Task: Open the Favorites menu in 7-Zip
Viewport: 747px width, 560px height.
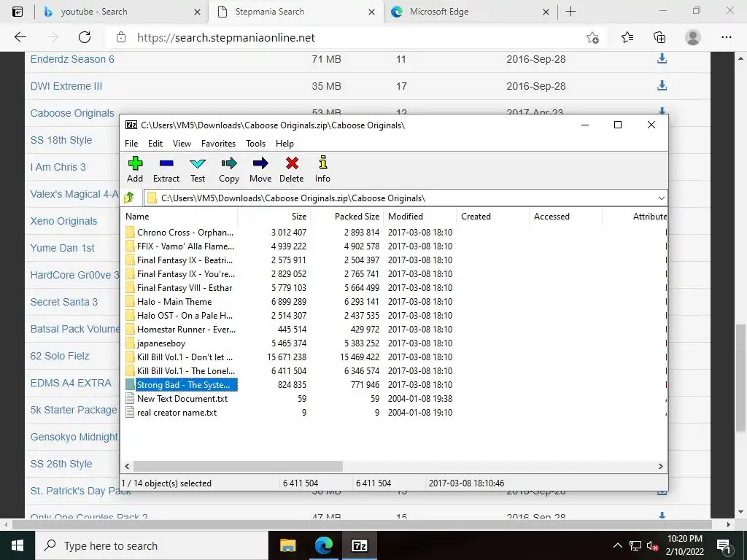Action: [x=218, y=144]
